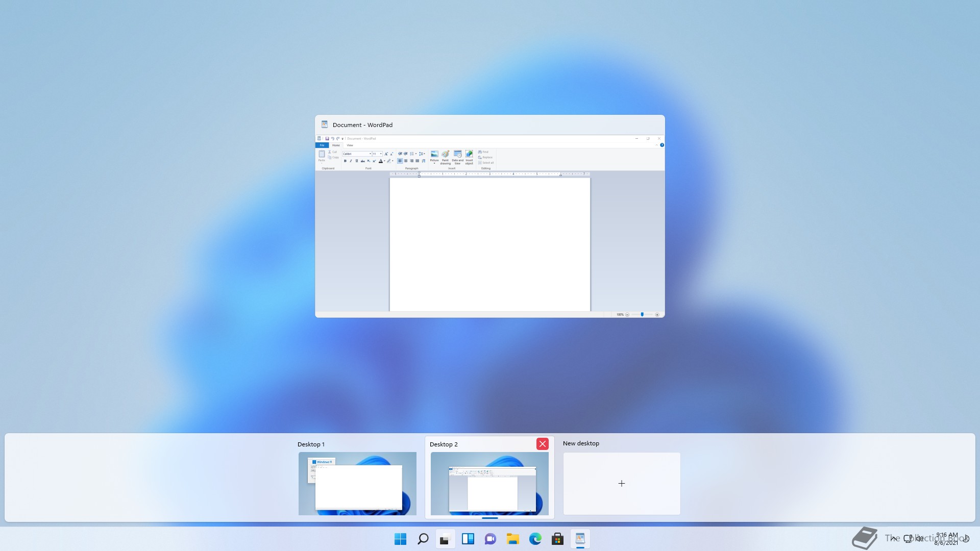Image resolution: width=980 pixels, height=551 pixels.
Task: Add a new desktop with the plus tile
Action: pos(622,483)
